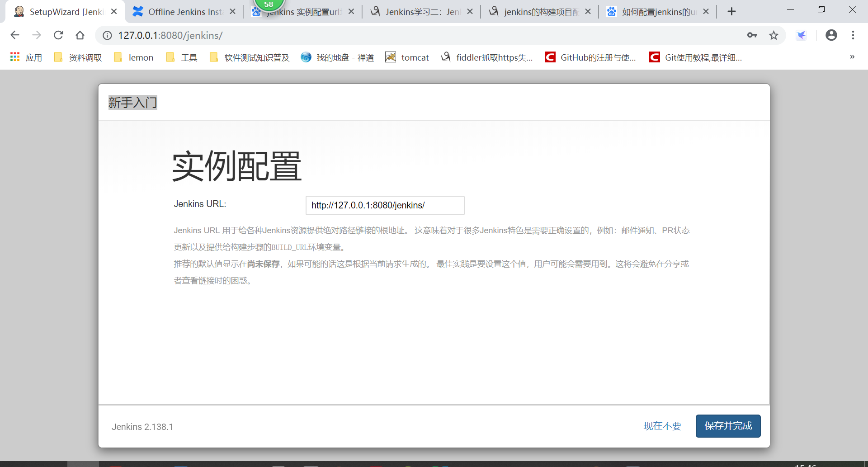
Task: Click the purple extension icon beside the star
Action: [x=802, y=35]
